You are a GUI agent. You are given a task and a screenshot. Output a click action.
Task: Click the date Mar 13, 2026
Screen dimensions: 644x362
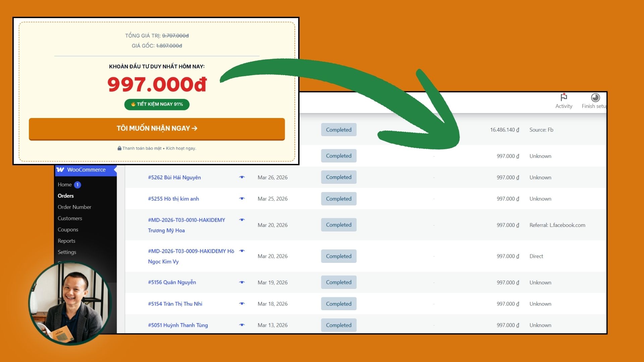(273, 325)
